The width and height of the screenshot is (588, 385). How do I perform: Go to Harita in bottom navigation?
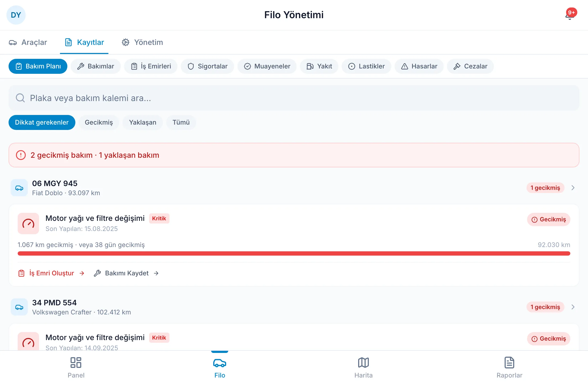(363, 368)
